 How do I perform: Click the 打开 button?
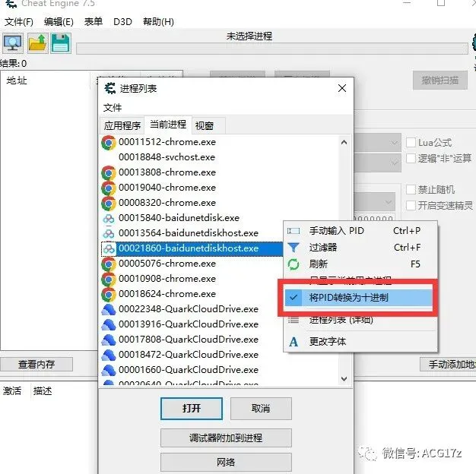[192, 409]
